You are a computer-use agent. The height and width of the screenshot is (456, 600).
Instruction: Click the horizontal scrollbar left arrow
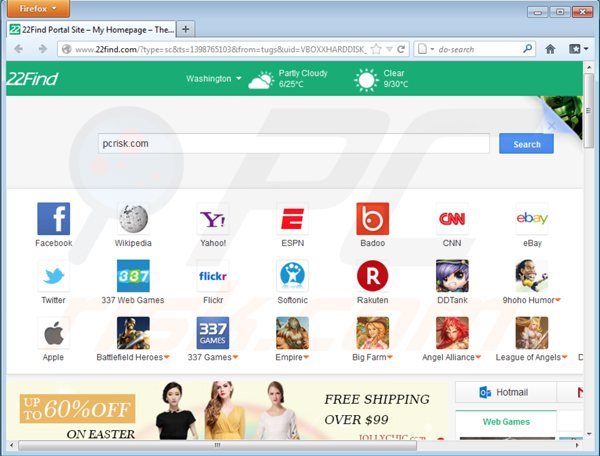(11, 445)
